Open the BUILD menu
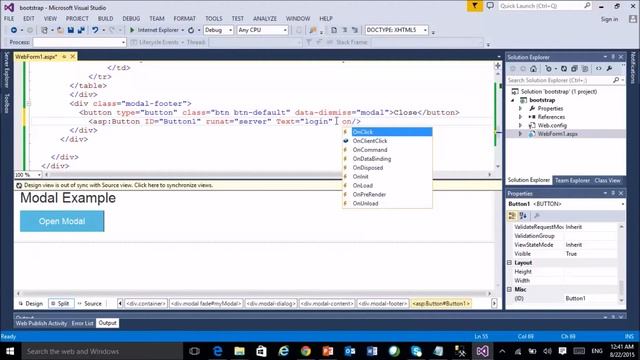 click(x=105, y=18)
